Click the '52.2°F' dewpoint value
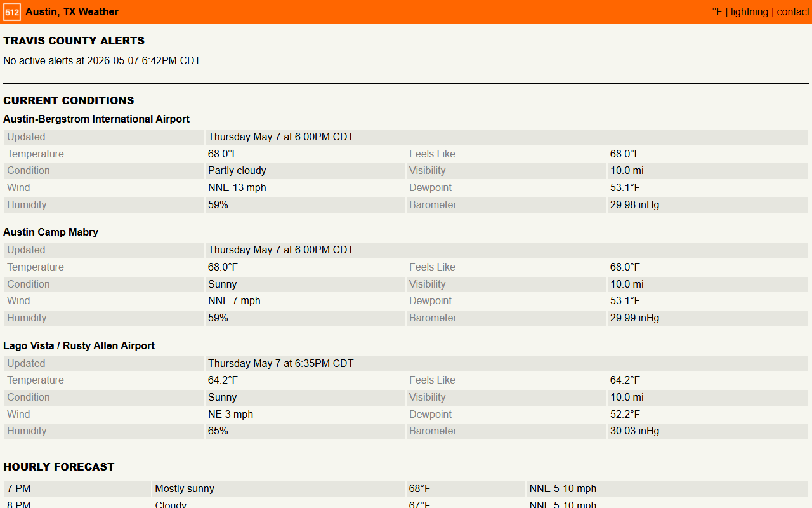Image resolution: width=812 pixels, height=508 pixels. [625, 414]
